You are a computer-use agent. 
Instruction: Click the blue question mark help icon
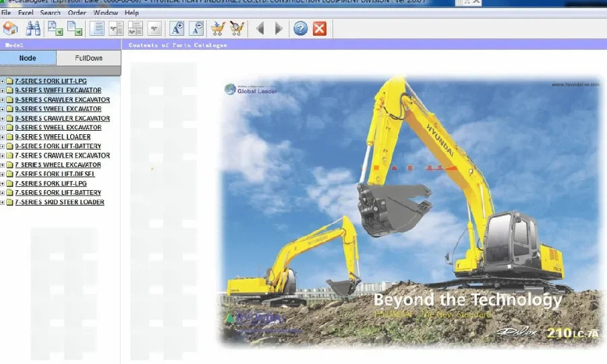(x=300, y=28)
